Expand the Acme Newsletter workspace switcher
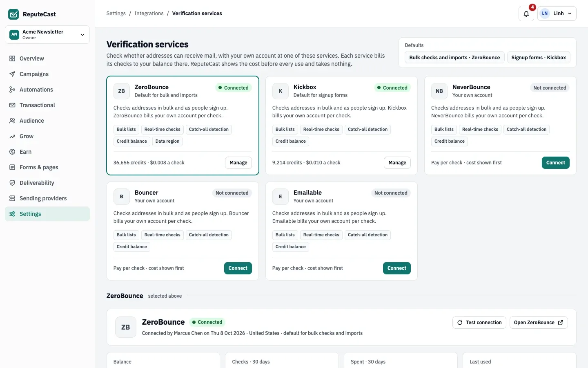588x368 pixels. (x=47, y=34)
